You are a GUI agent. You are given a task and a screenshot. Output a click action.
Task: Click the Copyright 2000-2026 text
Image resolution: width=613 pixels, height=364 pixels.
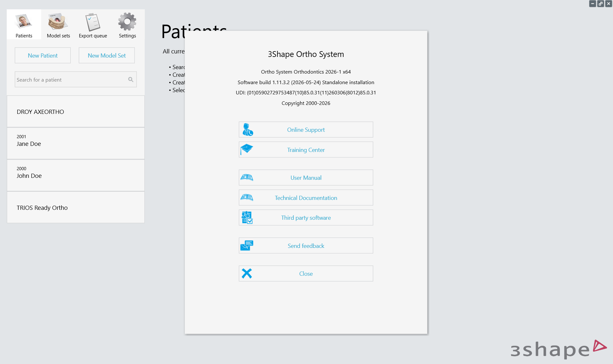(x=306, y=103)
